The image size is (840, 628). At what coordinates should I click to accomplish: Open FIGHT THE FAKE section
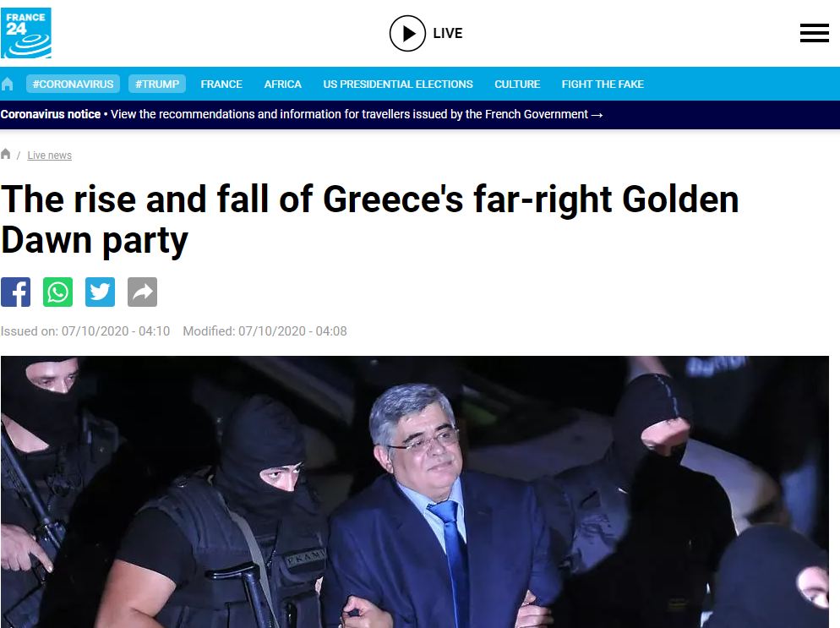coord(603,85)
